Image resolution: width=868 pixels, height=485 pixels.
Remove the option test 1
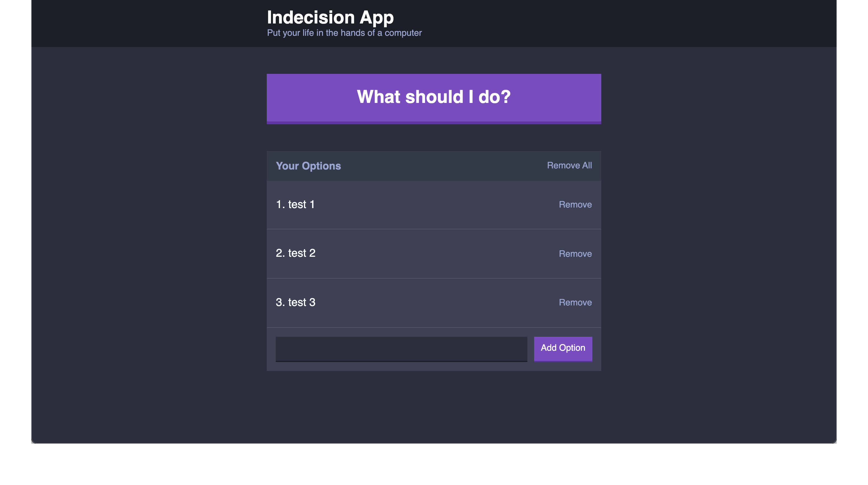575,204
